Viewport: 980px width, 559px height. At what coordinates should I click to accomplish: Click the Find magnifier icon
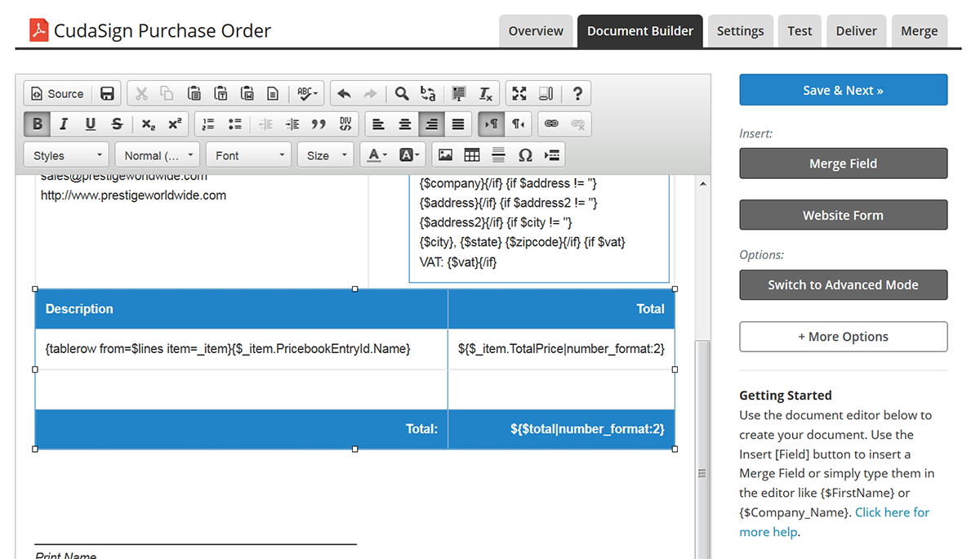coord(402,94)
